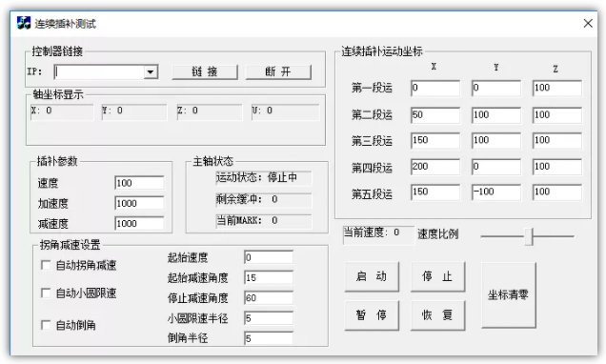This screenshot has width=606, height=364.
Task: Click the 第二段运 Z coordinate field
Action: click(556, 115)
